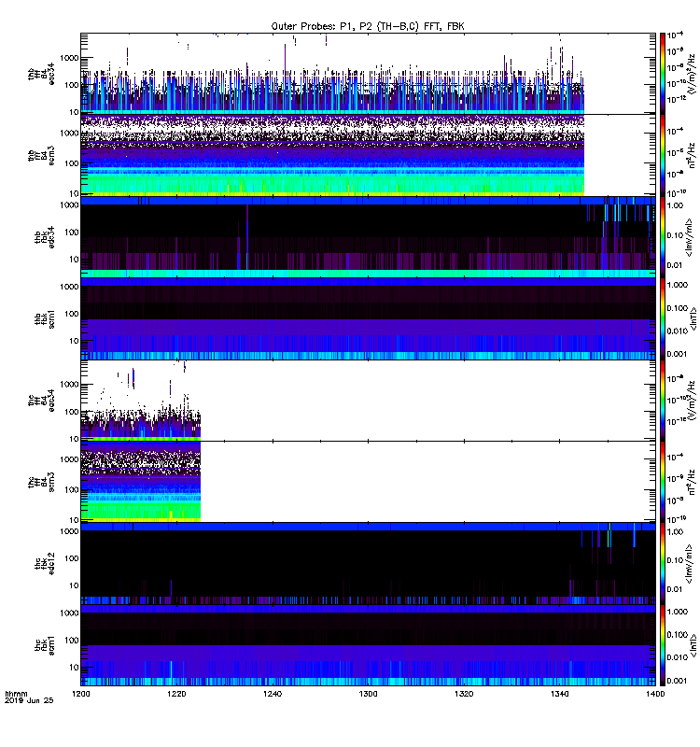Click the 'thb fbk scm1' panel label

coord(44,319)
